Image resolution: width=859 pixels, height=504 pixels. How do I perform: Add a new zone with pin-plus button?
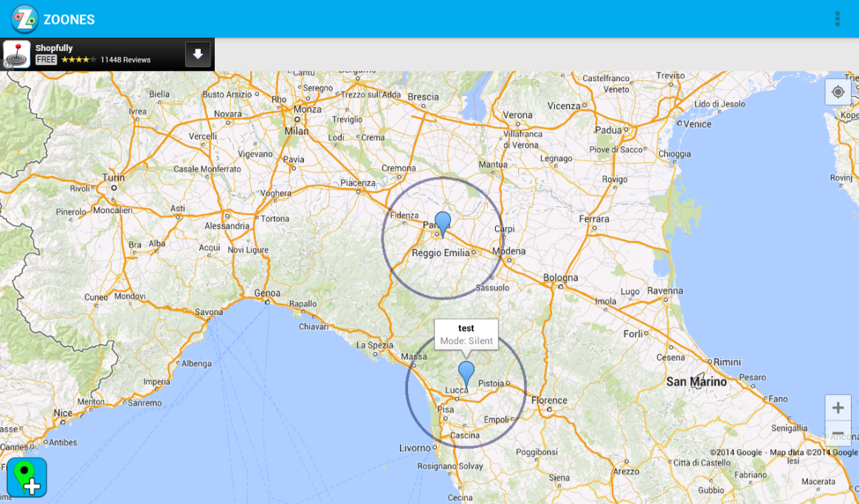pyautogui.click(x=27, y=477)
